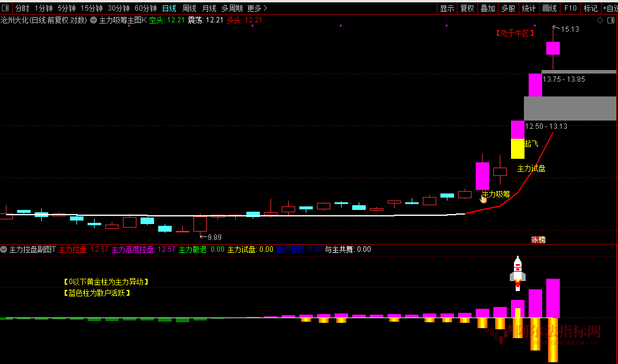Switch to the 60分钟 period
618x364 pixels.
point(145,8)
